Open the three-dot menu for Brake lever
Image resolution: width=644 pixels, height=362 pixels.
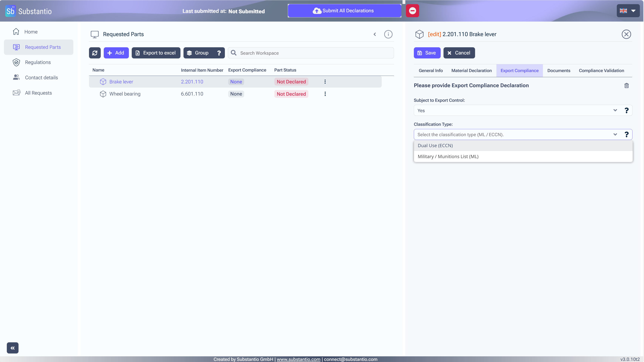(325, 82)
